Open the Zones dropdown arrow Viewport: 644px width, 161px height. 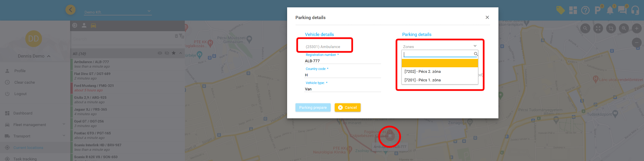(x=475, y=46)
